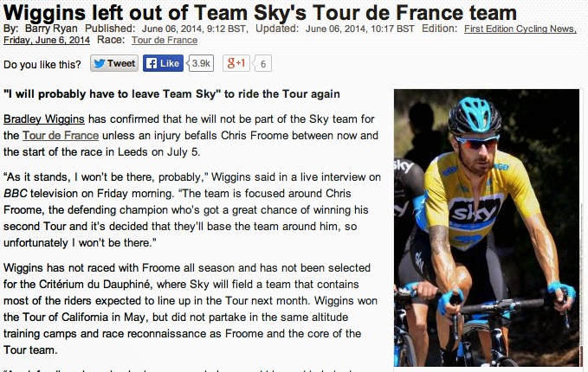Click the article headline about Wiggins
588x372 pixels.
click(260, 11)
